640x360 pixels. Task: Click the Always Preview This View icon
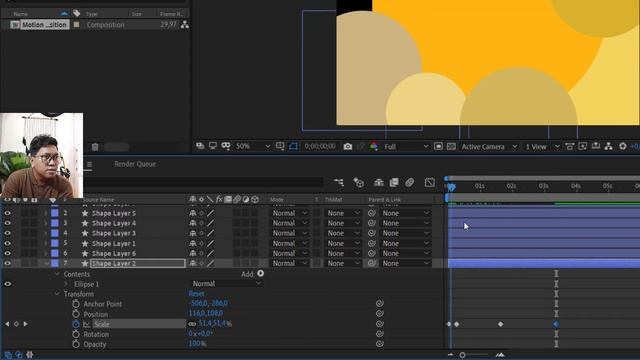[x=200, y=147]
